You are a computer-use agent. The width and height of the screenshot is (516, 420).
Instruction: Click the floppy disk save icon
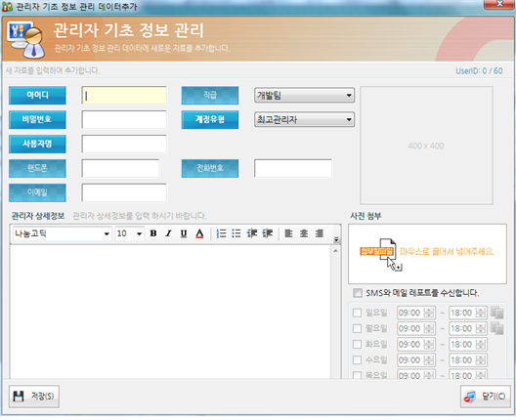pyautogui.click(x=19, y=397)
